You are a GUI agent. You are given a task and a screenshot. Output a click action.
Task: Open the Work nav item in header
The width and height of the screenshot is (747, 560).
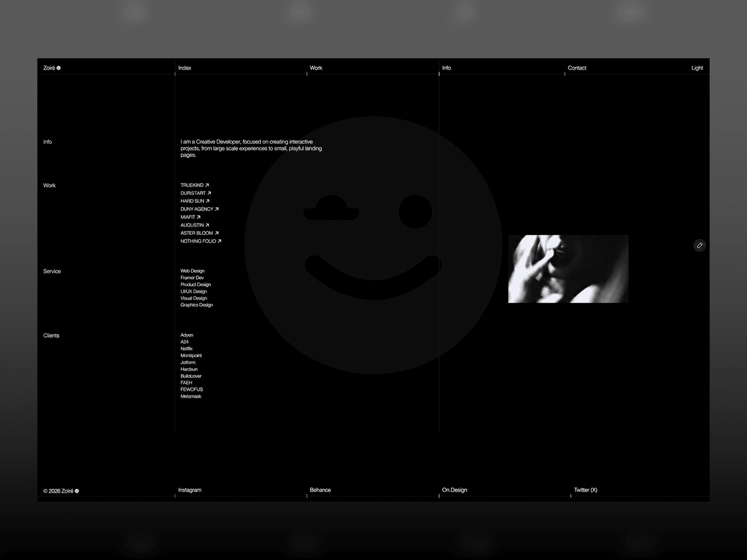click(316, 68)
